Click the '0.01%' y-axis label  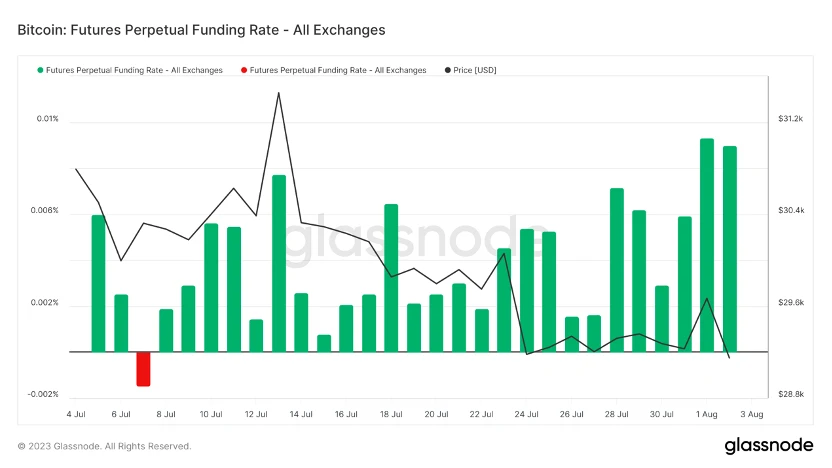pyautogui.click(x=47, y=119)
